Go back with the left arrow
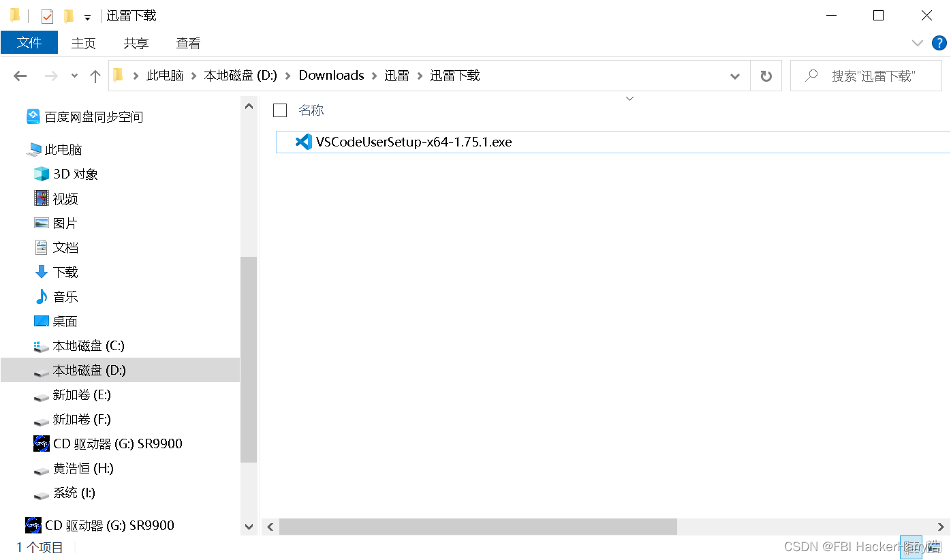The image size is (951, 560). point(20,76)
